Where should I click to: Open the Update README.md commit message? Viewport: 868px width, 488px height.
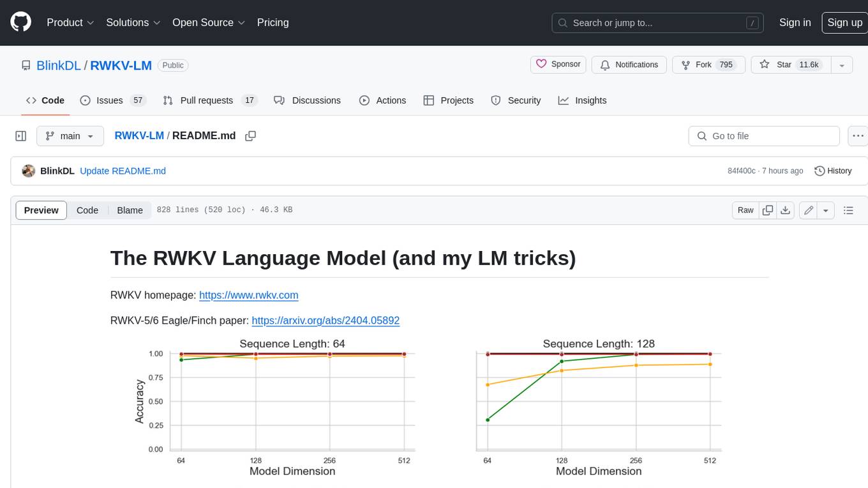click(123, 171)
